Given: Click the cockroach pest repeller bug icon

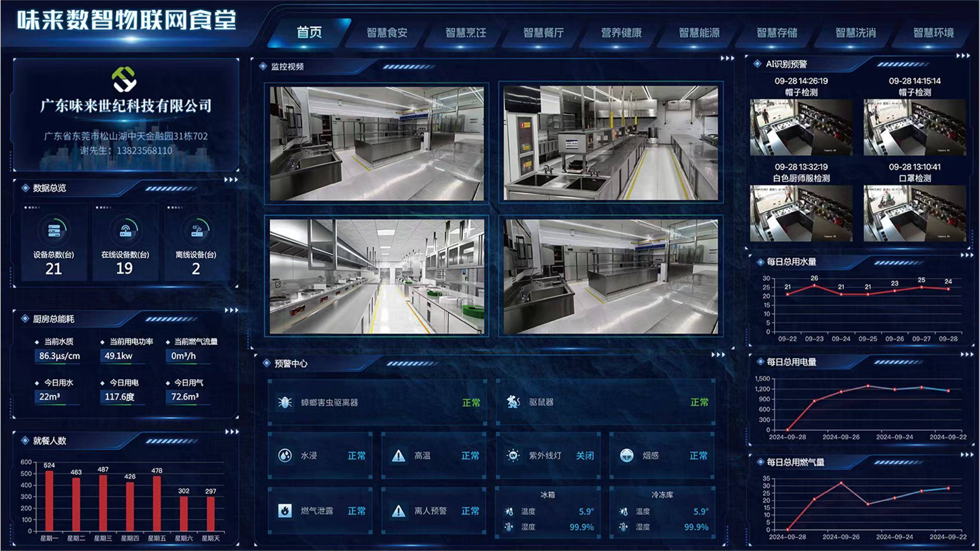Looking at the screenshot, I should pyautogui.click(x=285, y=402).
